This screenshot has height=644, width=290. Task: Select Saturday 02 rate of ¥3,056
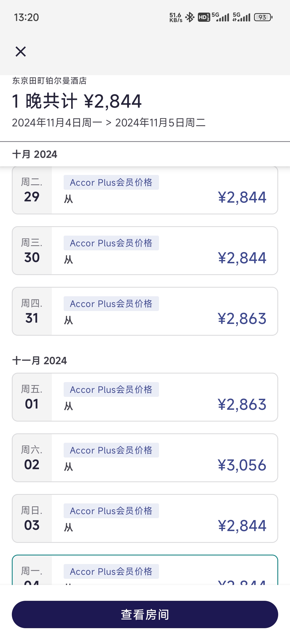point(145,458)
